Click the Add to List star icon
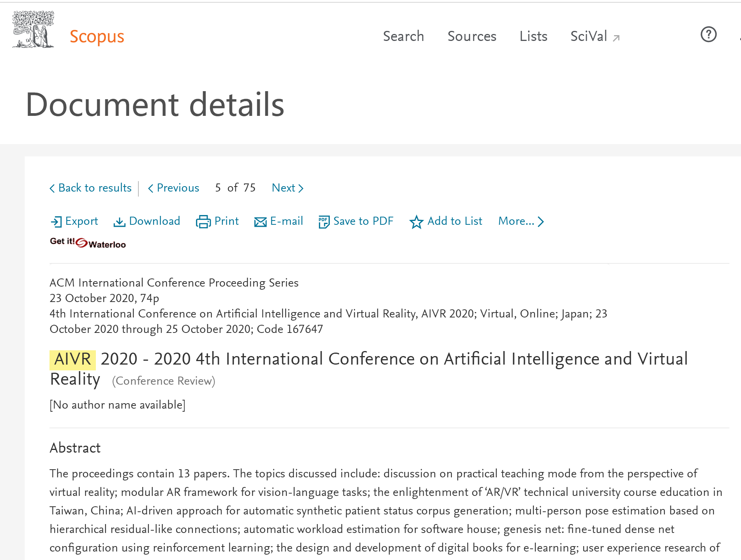The height and width of the screenshot is (560, 741). (x=416, y=222)
